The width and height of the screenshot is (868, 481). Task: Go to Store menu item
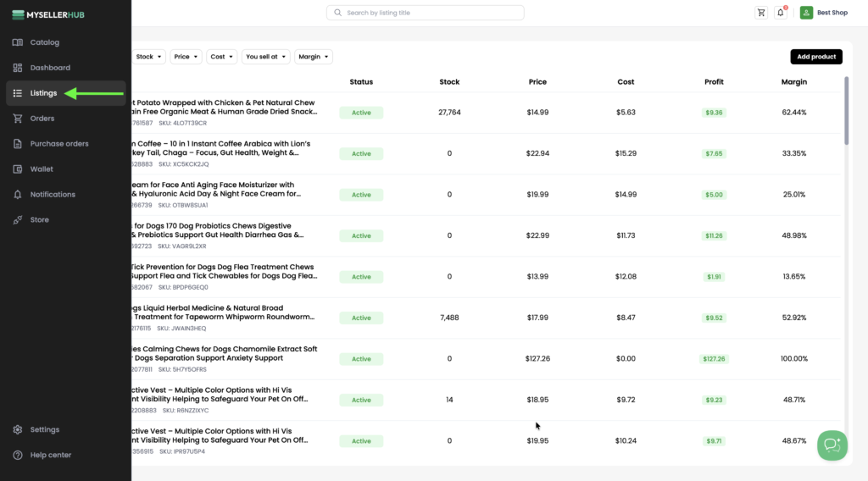(x=39, y=220)
